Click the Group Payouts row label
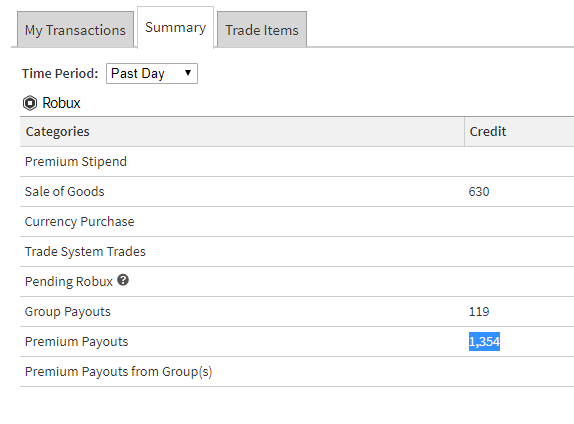Viewport: 574px width, 424px height. [x=68, y=312]
